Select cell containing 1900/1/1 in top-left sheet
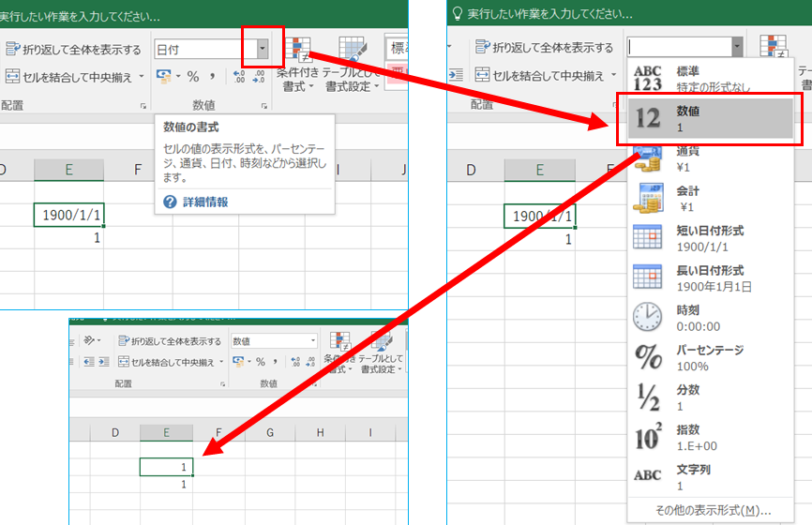Screen dimensions: 812x525 click(69, 215)
